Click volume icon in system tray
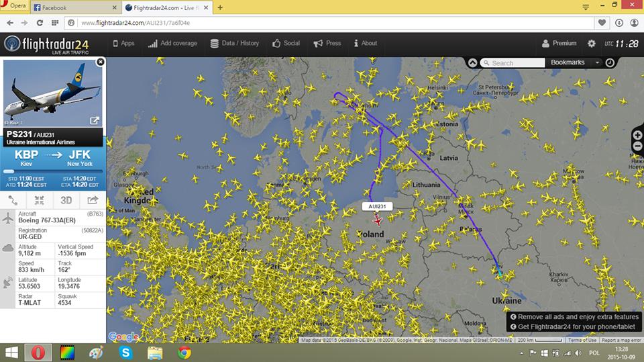Image resolution: width=644 pixels, height=362 pixels. coord(578,353)
